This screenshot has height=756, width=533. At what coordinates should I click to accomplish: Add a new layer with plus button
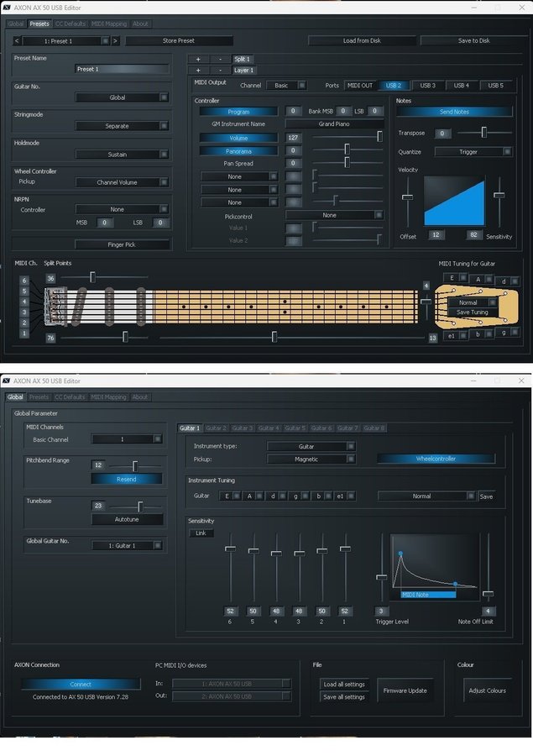pos(198,71)
